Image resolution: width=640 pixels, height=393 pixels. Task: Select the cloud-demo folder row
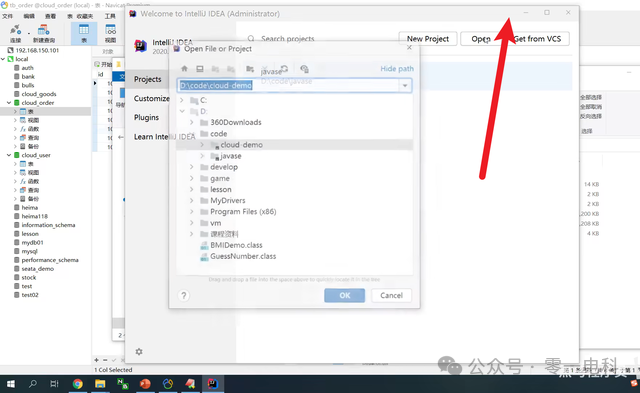click(294, 144)
